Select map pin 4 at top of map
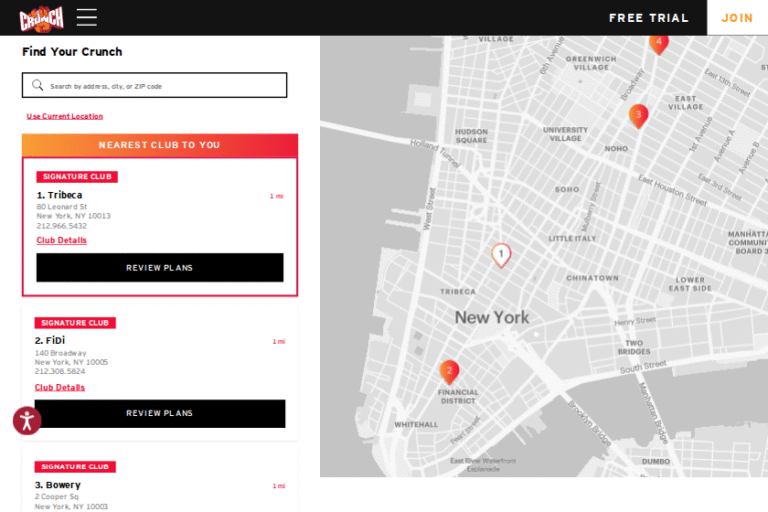 [658, 42]
